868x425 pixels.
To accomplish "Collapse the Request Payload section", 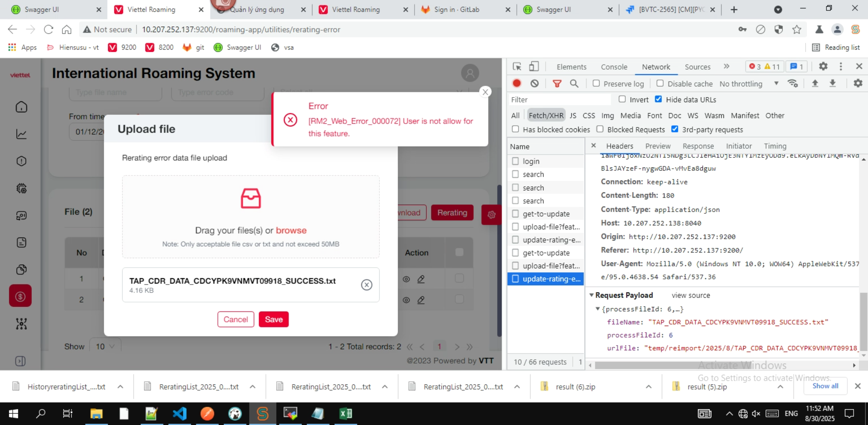I will pos(591,295).
